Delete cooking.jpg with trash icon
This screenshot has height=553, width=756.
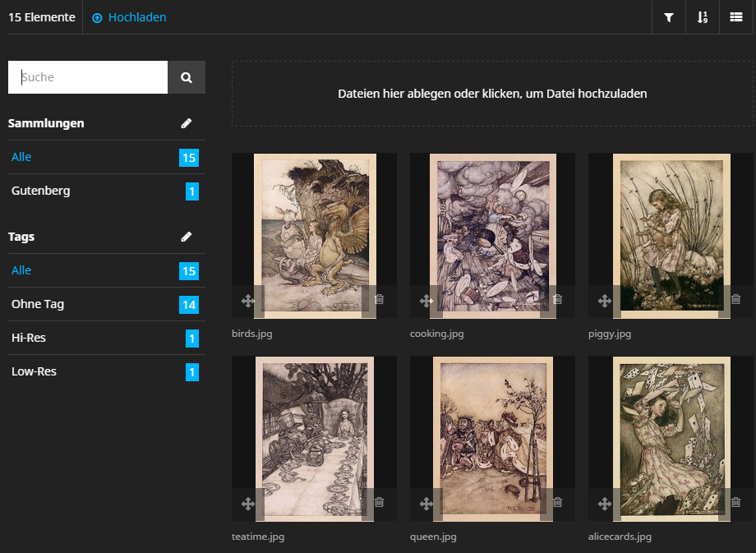558,299
